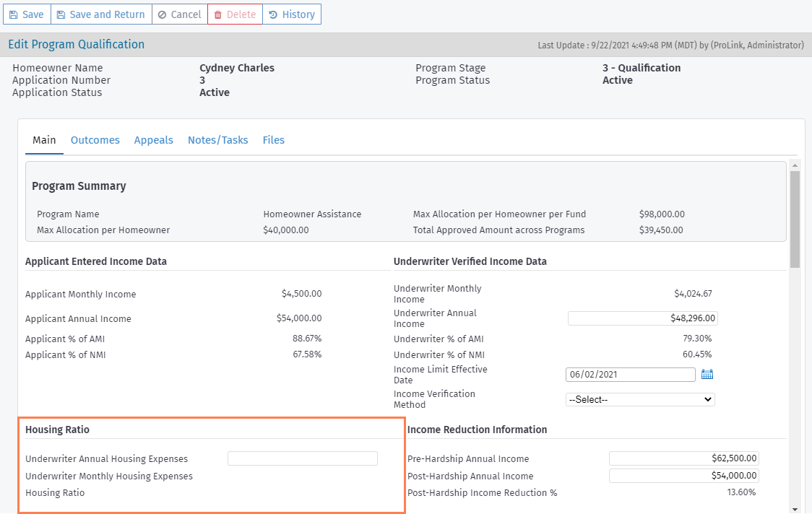Expand the Income Verification Method dropdown
The height and width of the screenshot is (514, 812).
pos(640,399)
